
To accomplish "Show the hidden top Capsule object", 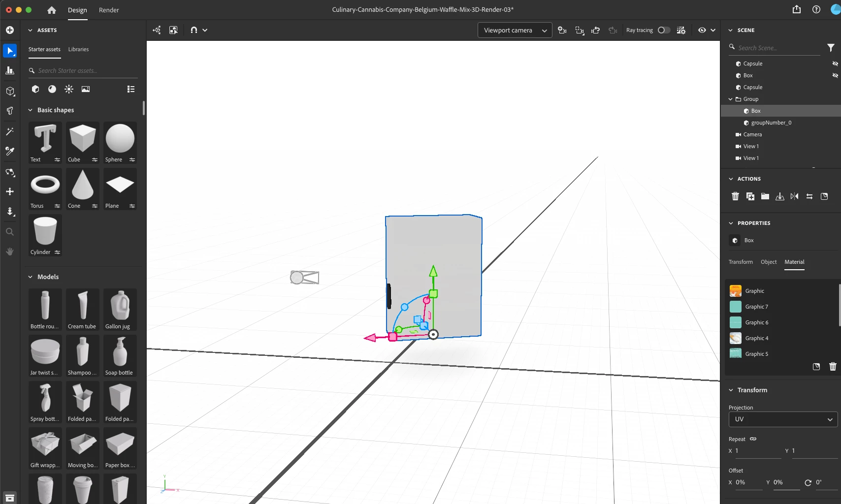I will point(835,63).
